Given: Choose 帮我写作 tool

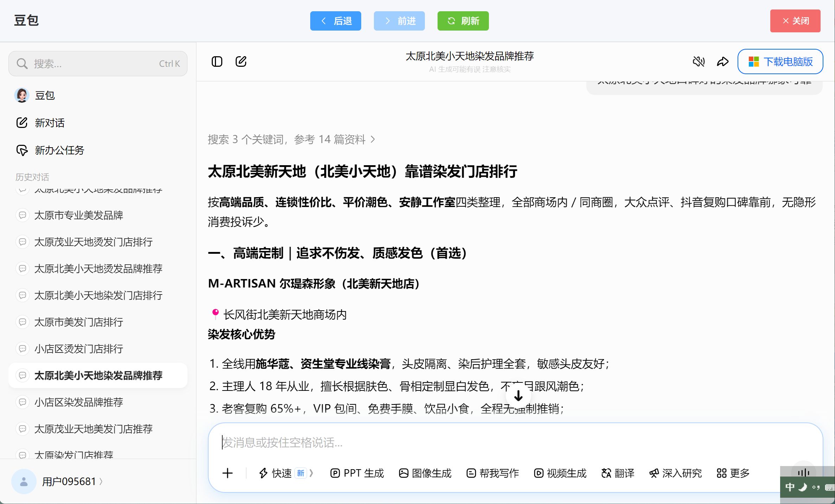Looking at the screenshot, I should point(492,473).
